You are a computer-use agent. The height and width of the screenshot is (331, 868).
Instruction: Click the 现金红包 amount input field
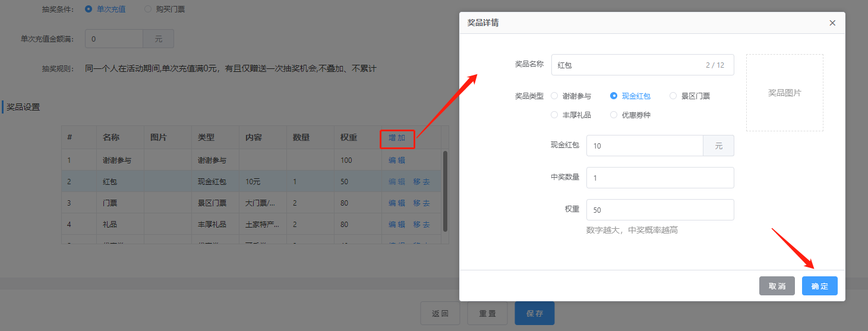point(645,146)
